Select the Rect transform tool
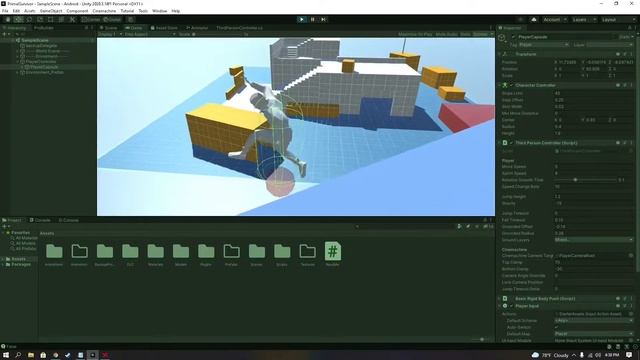This screenshot has width=640, height=360. (x=50, y=19)
